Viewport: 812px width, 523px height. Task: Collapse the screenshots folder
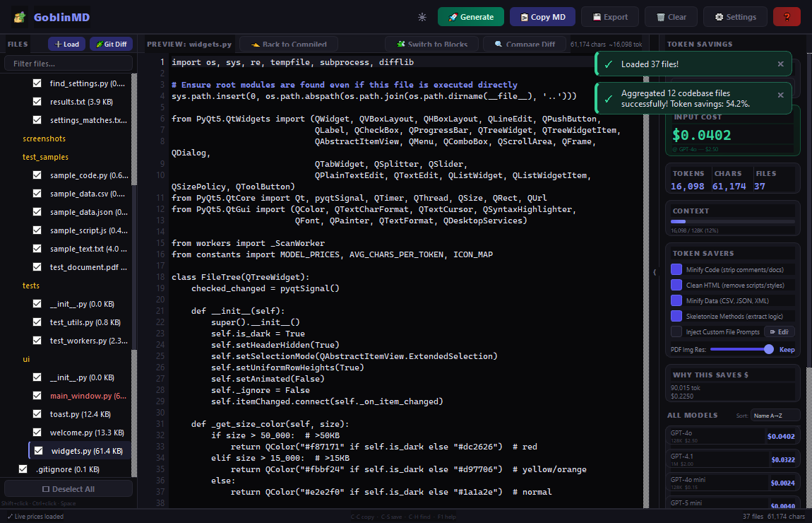tap(44, 139)
